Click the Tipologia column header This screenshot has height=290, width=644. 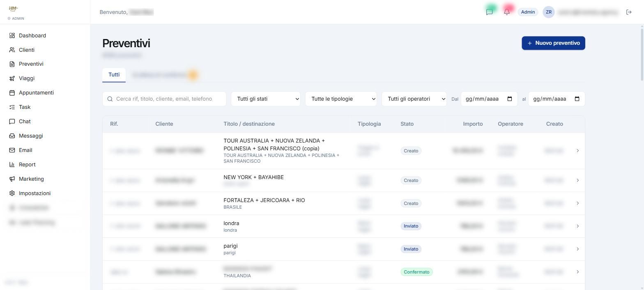click(369, 124)
